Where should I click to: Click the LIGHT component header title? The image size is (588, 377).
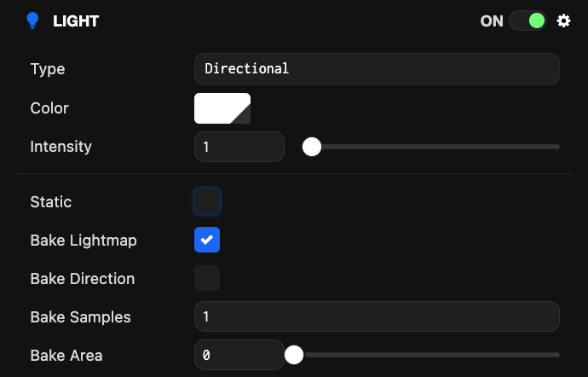tap(76, 21)
